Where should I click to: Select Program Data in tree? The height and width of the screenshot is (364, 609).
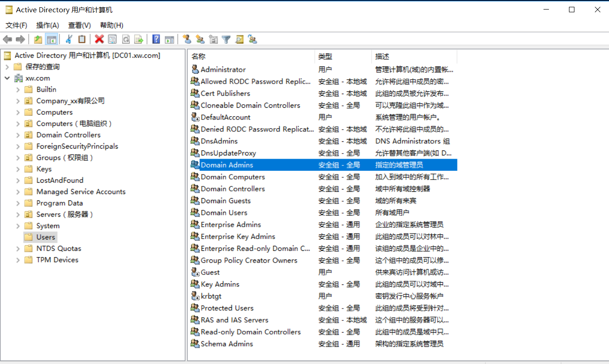click(x=60, y=203)
